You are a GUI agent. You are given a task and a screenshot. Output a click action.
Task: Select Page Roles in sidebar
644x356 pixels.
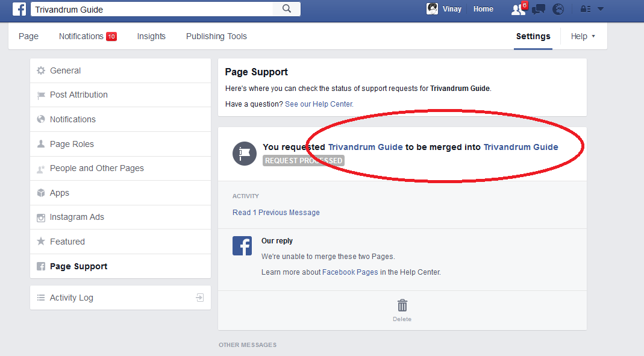72,144
